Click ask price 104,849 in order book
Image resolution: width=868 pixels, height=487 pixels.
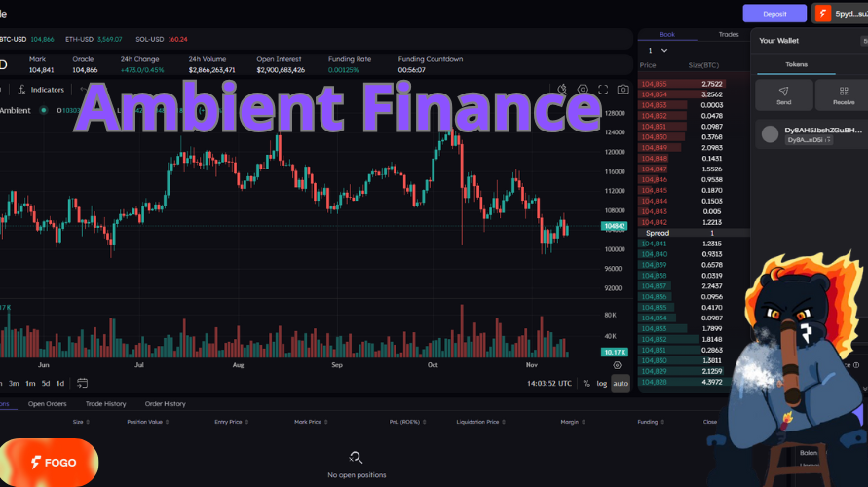[654, 148]
